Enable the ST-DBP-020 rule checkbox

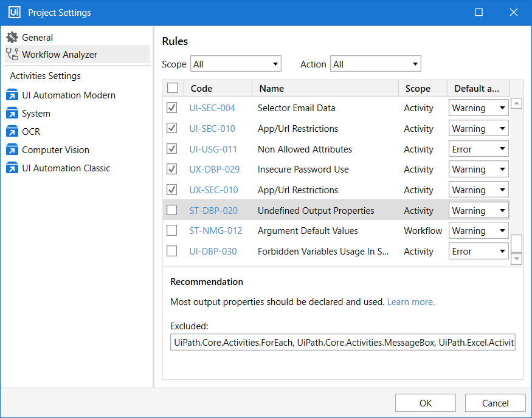click(x=172, y=210)
